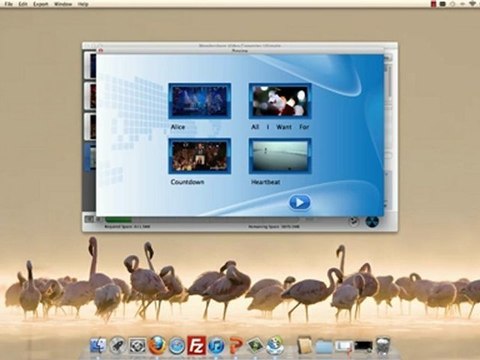Open Finder from the dock
This screenshot has width=480, height=360.
pyautogui.click(x=98, y=346)
